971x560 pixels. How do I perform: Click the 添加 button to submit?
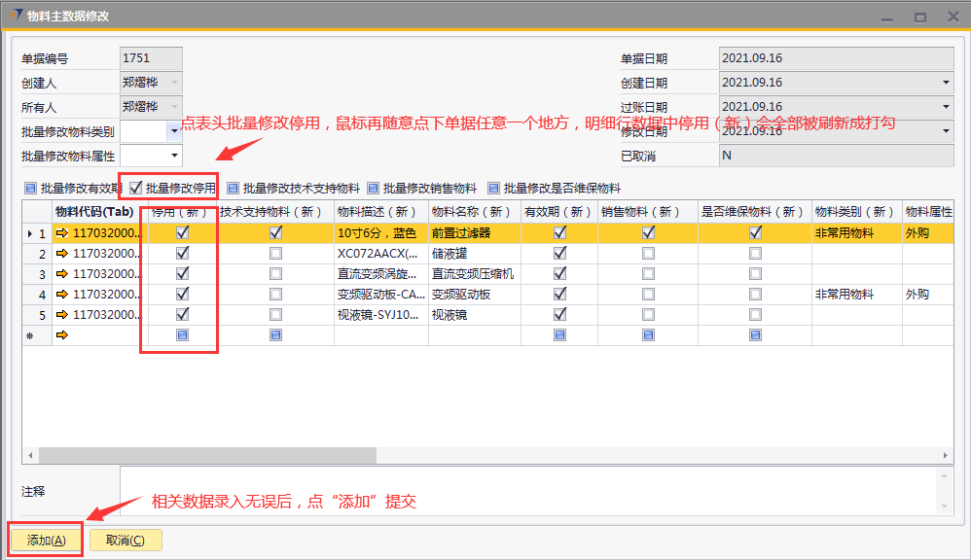click(46, 541)
